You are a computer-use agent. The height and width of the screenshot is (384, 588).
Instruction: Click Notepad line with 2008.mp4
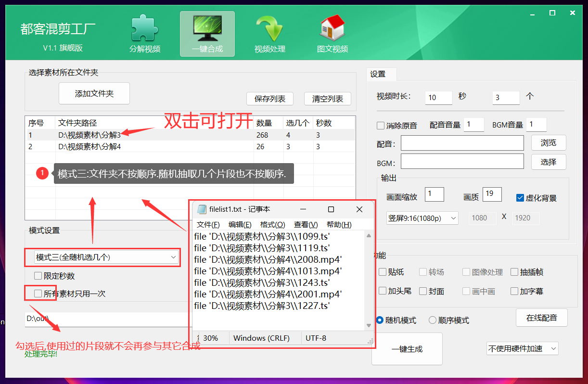pyautogui.click(x=268, y=259)
